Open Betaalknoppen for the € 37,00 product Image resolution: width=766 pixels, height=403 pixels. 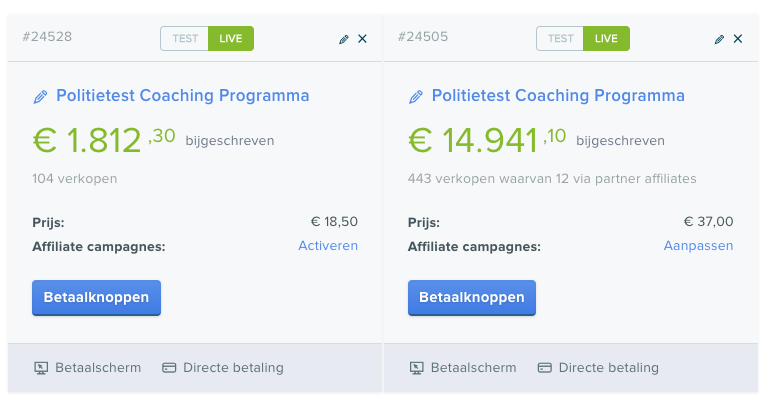pos(472,297)
